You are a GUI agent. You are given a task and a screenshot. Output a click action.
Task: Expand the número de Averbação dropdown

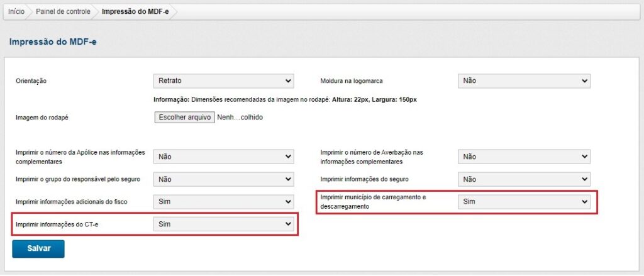tap(523, 157)
